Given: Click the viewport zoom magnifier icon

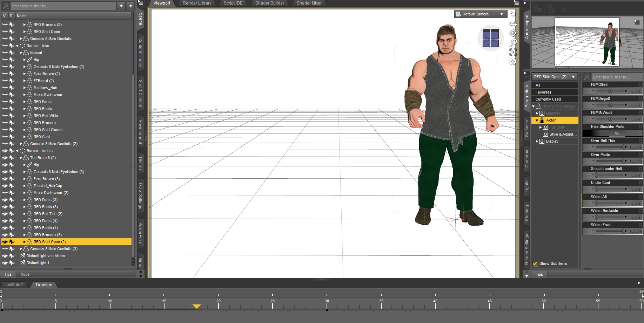Looking at the screenshot, I should [513, 42].
